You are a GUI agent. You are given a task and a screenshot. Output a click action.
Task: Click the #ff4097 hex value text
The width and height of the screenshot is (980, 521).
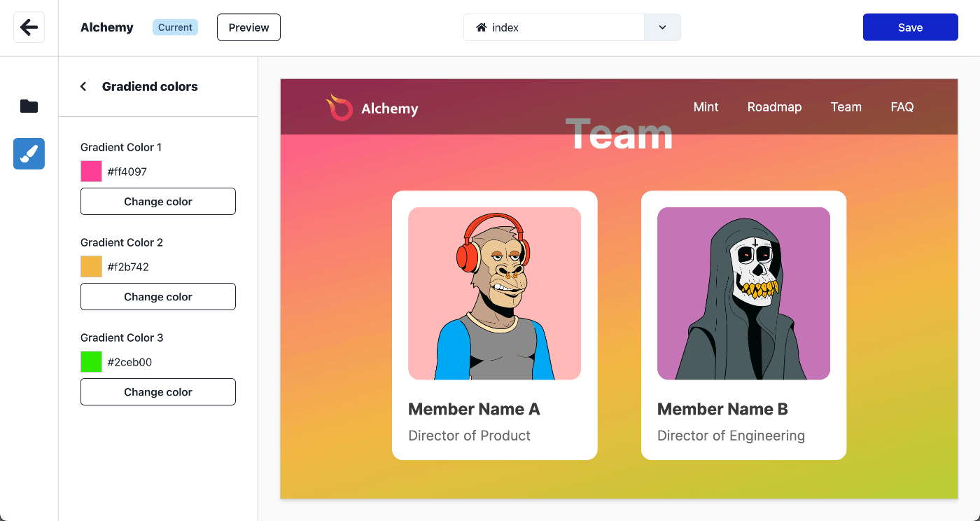coord(127,172)
